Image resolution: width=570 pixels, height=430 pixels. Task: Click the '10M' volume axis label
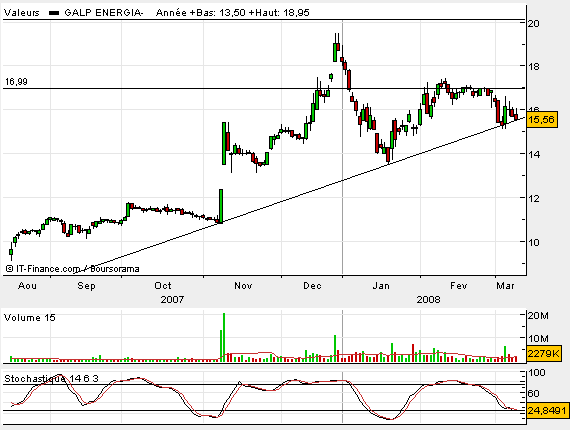538,339
